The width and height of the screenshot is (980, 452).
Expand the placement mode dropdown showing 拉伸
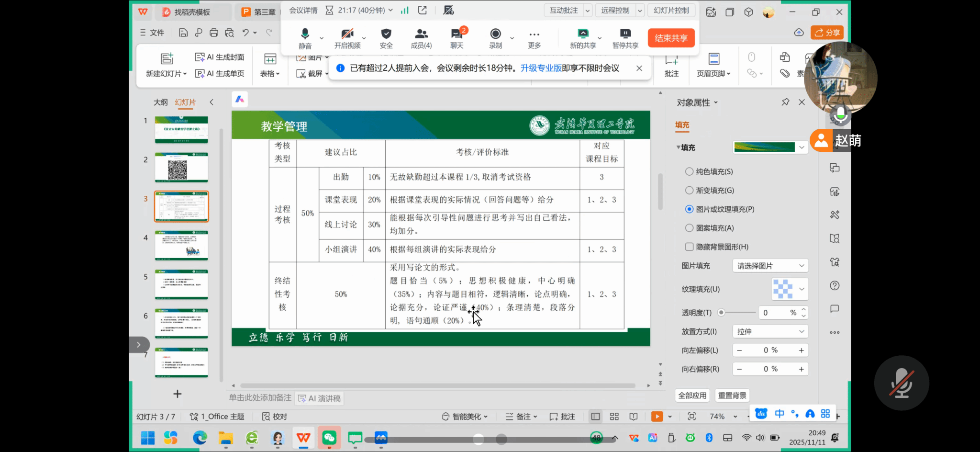pyautogui.click(x=770, y=331)
